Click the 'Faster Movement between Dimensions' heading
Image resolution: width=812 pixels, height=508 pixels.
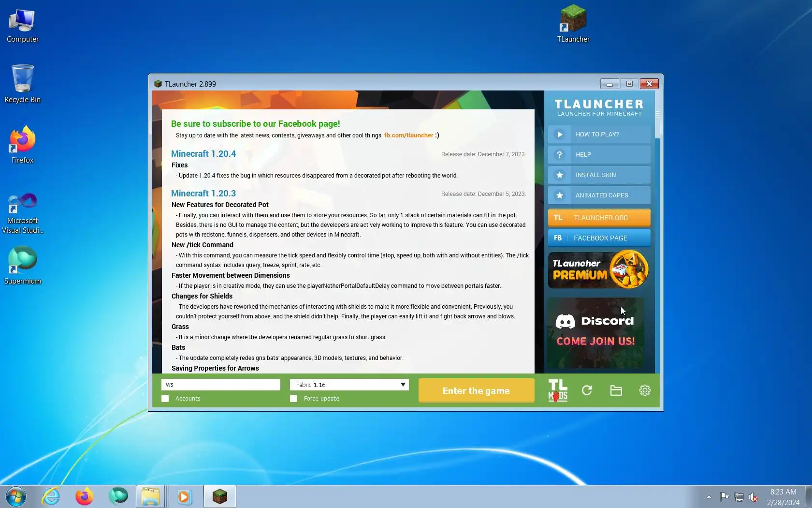pos(231,275)
